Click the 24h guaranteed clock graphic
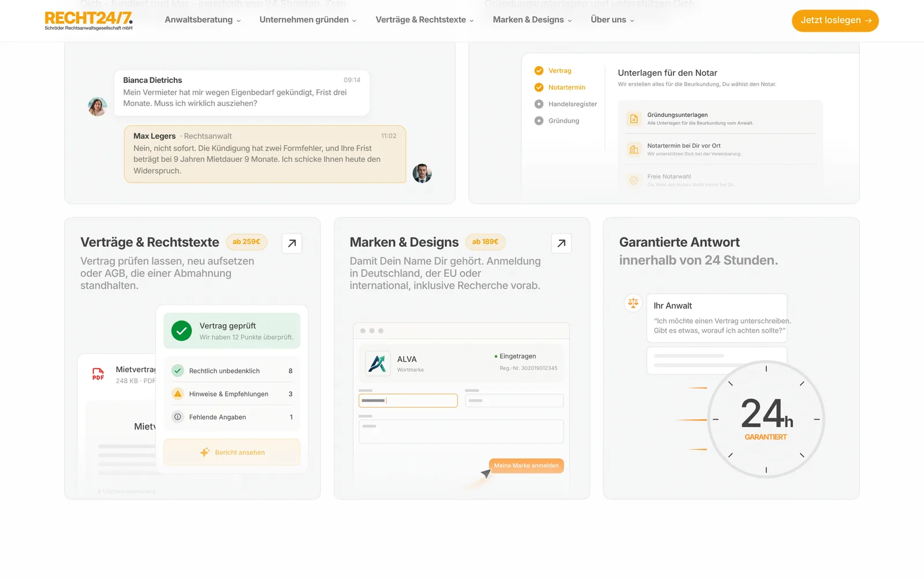 (766, 419)
